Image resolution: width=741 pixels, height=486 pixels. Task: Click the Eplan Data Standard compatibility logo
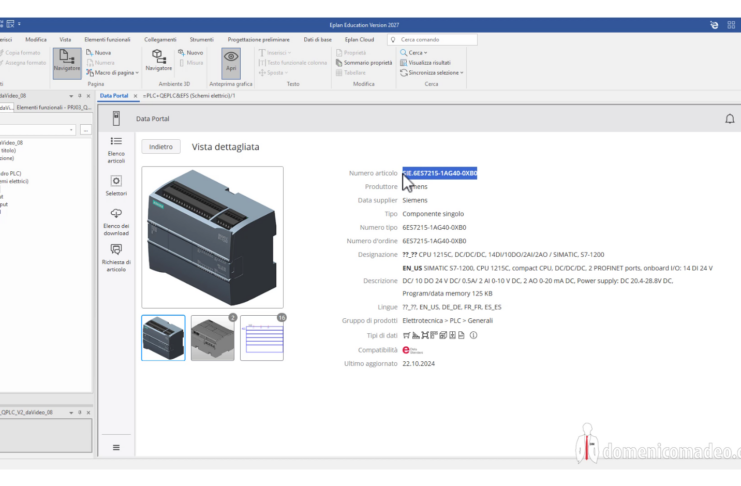click(x=412, y=350)
